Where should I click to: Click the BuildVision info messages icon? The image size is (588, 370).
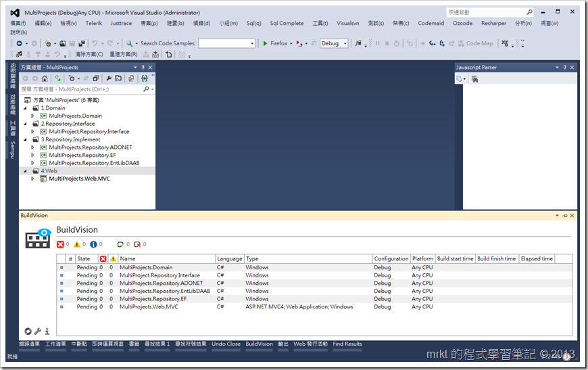93,245
